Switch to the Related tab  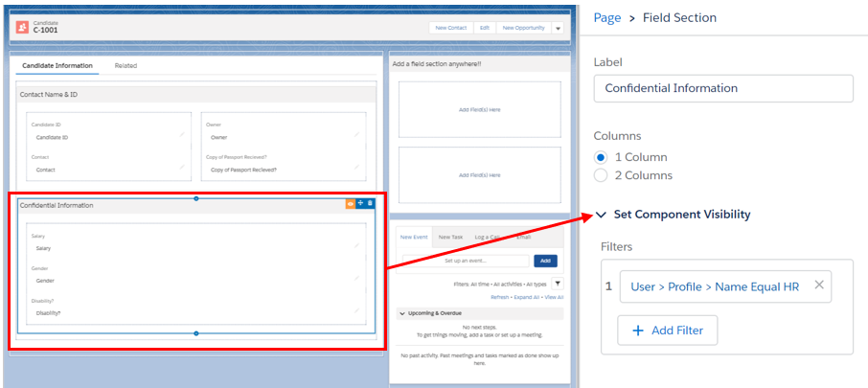click(126, 66)
